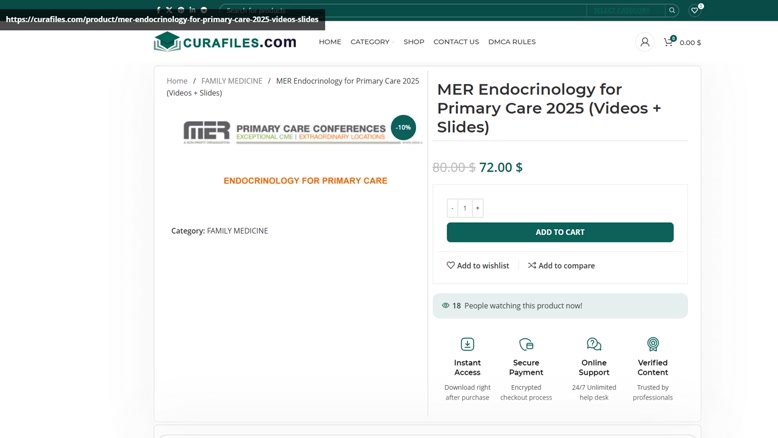This screenshot has height=438, width=778.
Task: Decrease quantity with minus button
Action: point(452,208)
